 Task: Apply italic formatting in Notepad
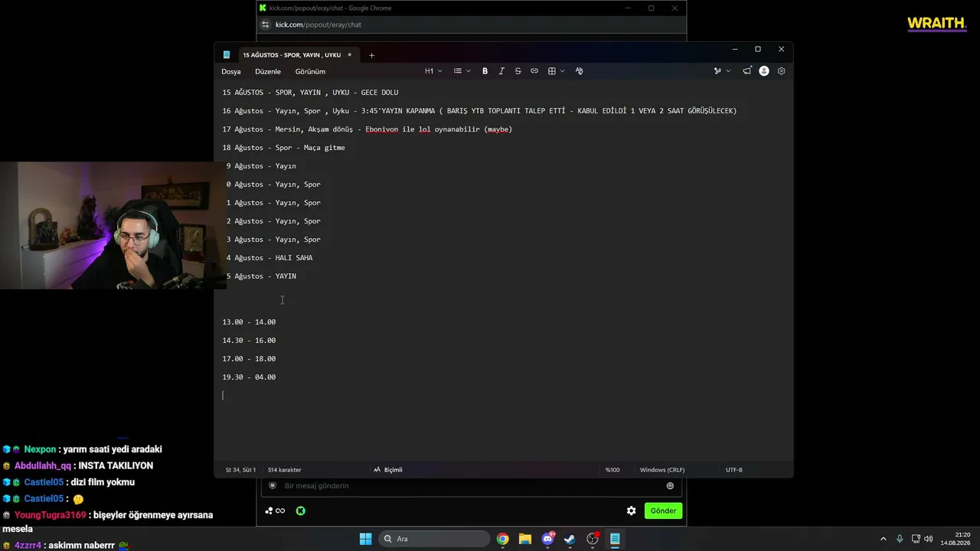(501, 71)
